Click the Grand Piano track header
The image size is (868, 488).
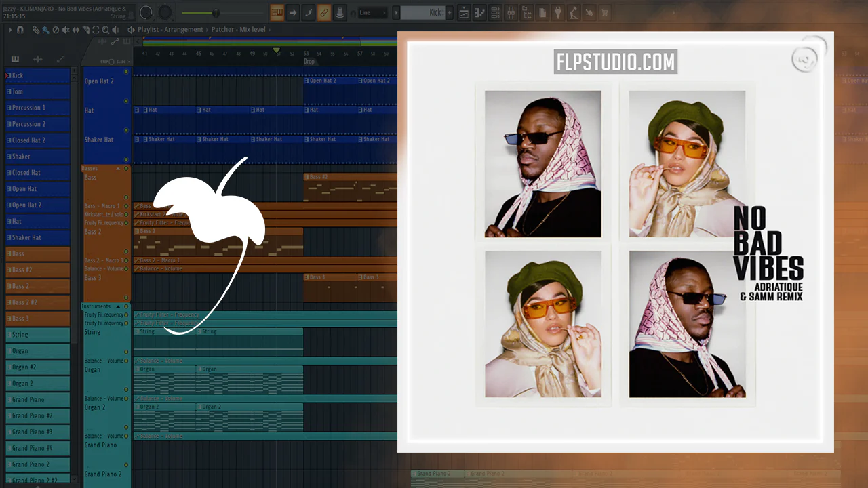point(106,455)
